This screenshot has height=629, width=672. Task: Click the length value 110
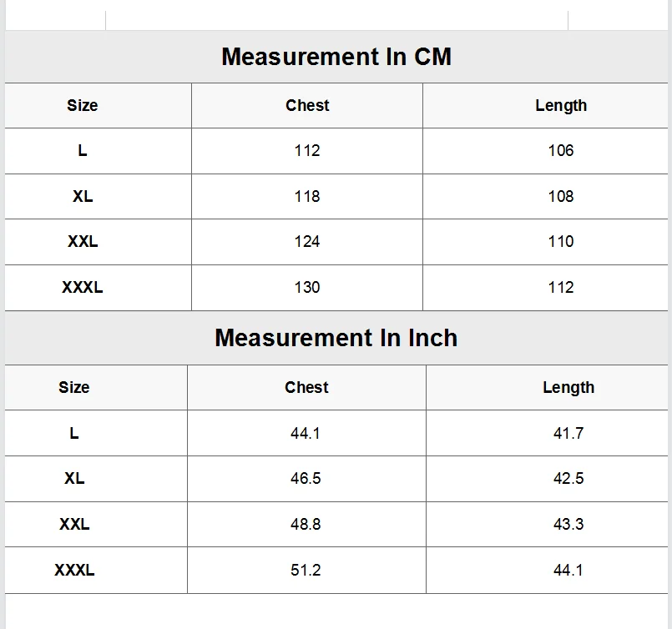[561, 241]
